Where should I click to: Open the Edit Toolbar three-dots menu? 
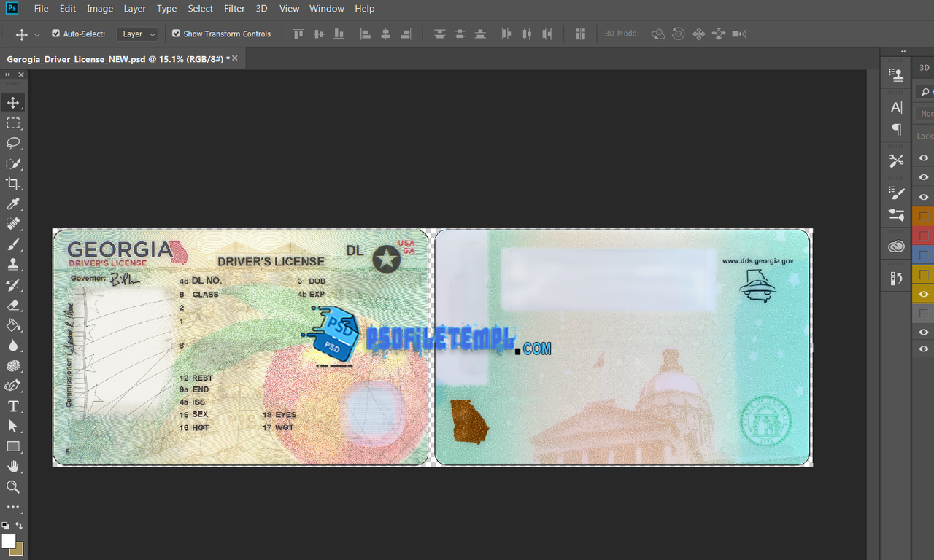pyautogui.click(x=13, y=507)
